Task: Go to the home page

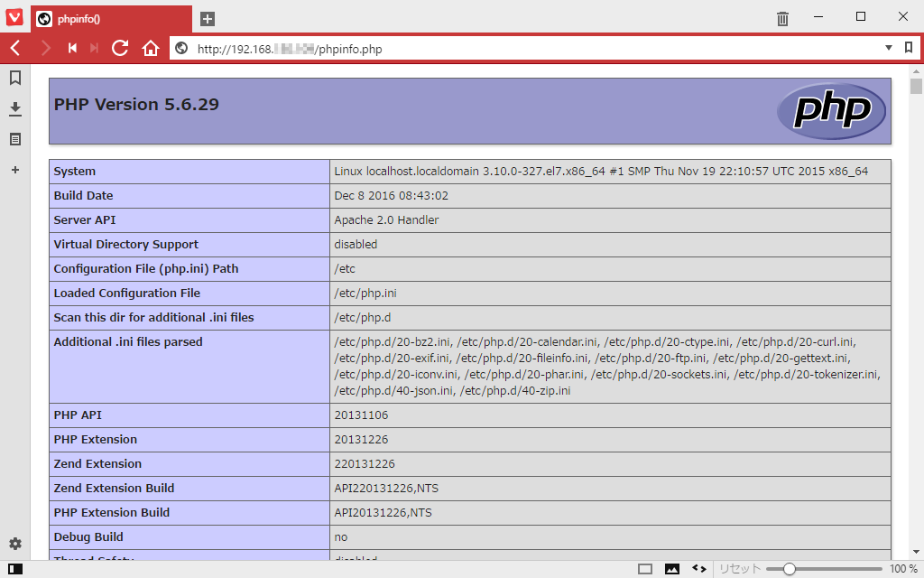Action: coord(151,49)
